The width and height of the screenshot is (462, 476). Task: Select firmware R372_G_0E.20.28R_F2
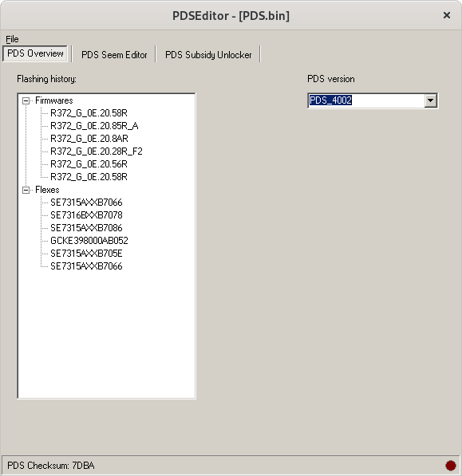pos(97,151)
